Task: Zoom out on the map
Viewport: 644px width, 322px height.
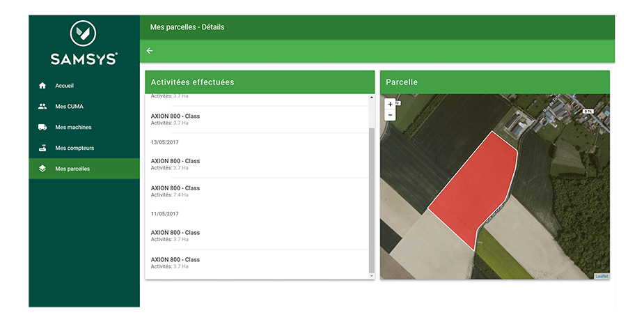Action: pyautogui.click(x=390, y=115)
